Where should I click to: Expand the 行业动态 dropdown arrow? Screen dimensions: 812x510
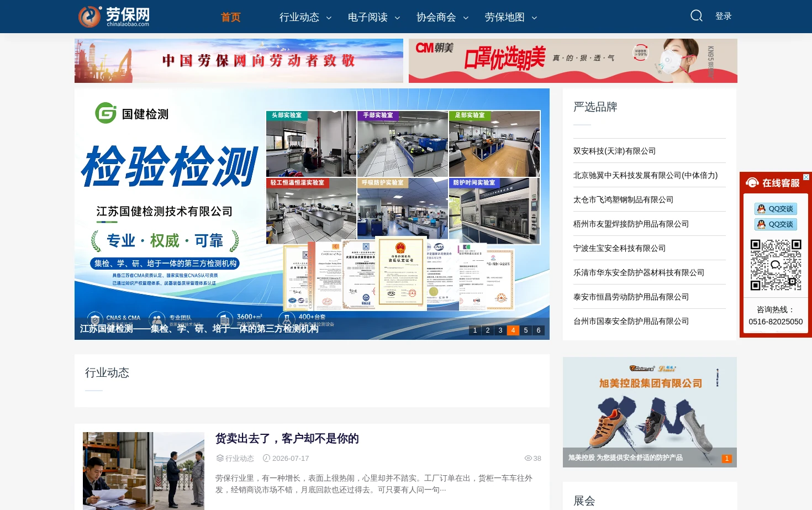pyautogui.click(x=329, y=18)
